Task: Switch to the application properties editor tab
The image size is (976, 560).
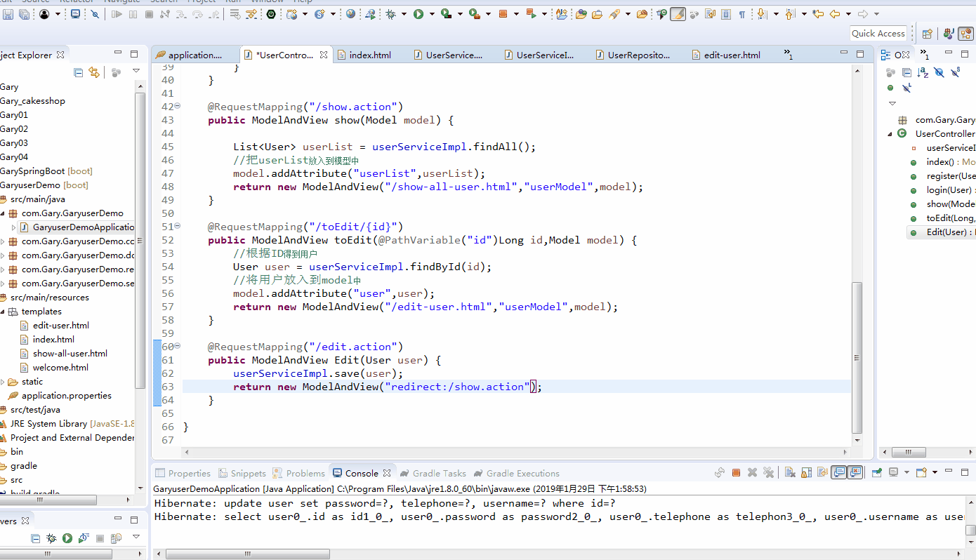Action: [x=189, y=55]
